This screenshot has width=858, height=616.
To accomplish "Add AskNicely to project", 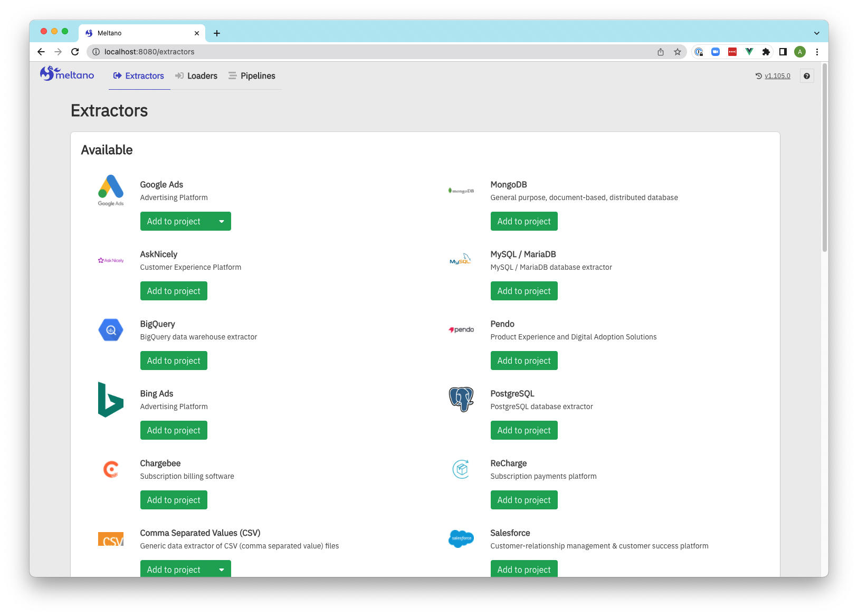I will pyautogui.click(x=174, y=291).
